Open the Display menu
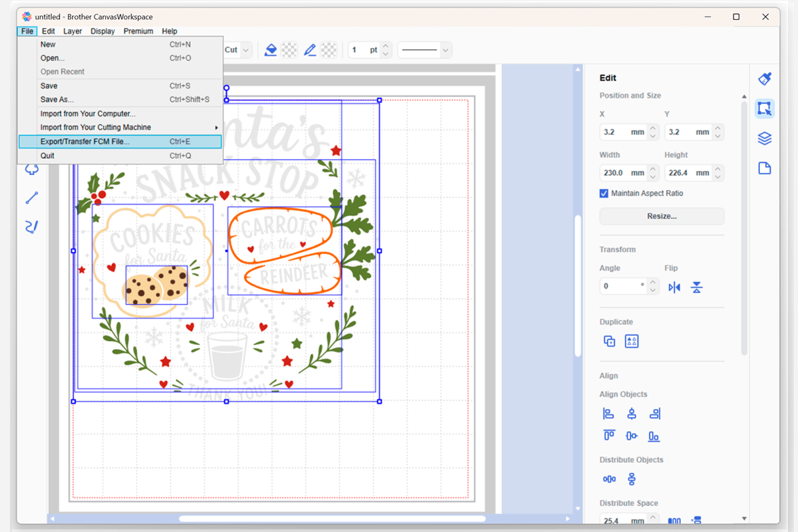Viewport: 798px width, 532px height. [103, 31]
